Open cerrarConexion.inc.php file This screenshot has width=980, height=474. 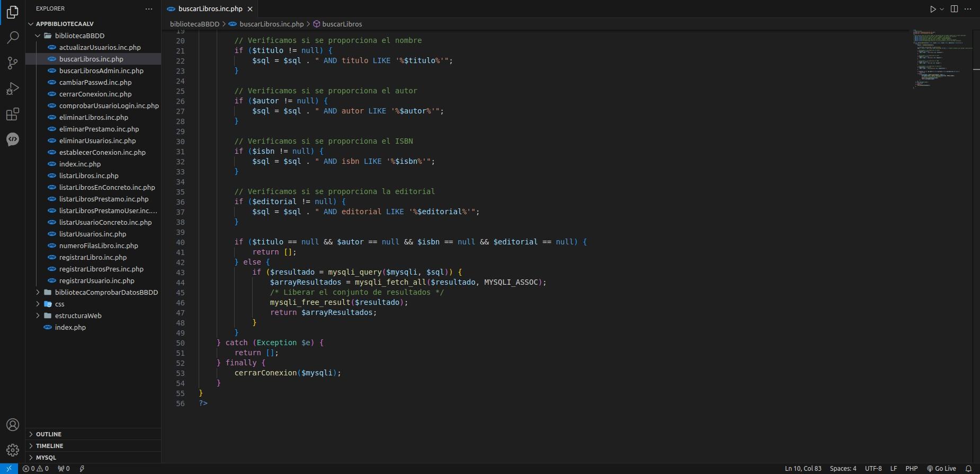click(x=93, y=94)
